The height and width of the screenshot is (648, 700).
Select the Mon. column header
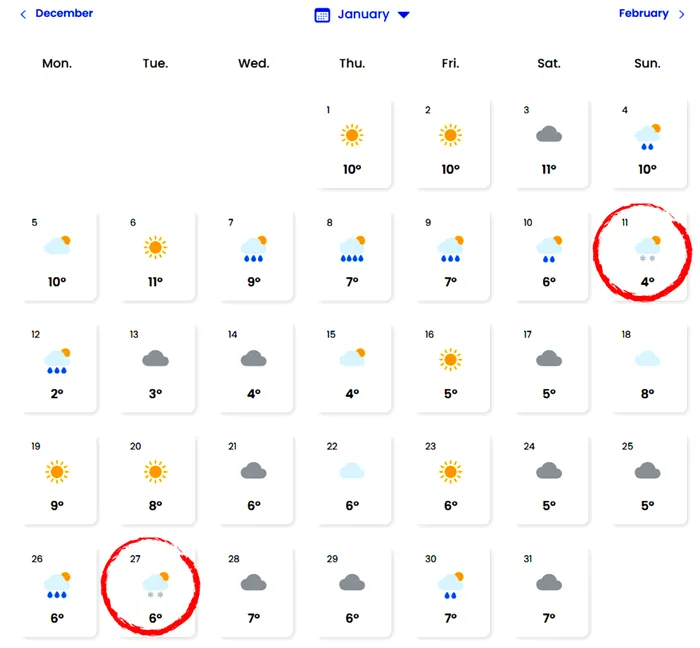(x=57, y=63)
